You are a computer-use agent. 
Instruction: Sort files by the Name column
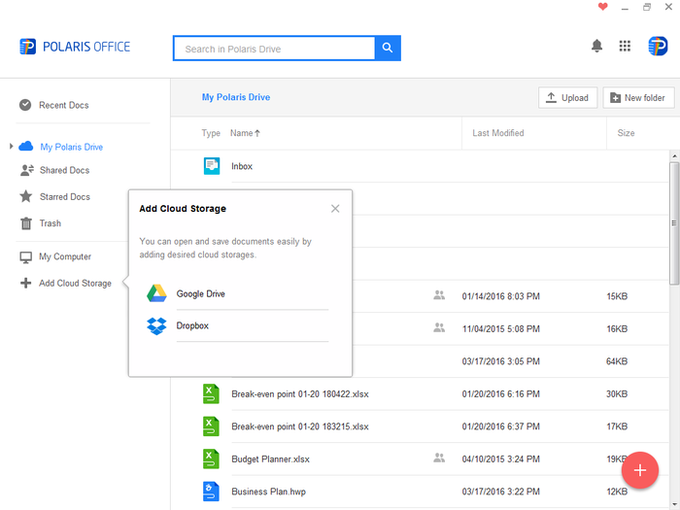pos(244,133)
